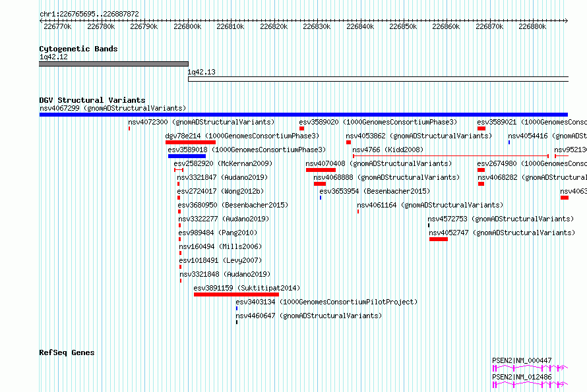Screen dimensions: 587x392
Task: Select PSEN2 NM_000447 magenta transcript glyph
Action: [x=530, y=368]
